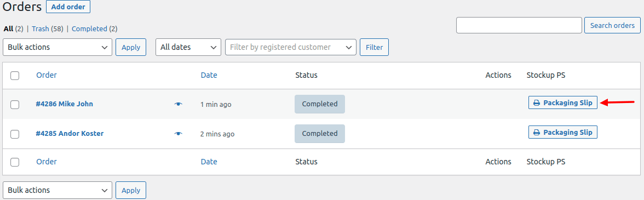The width and height of the screenshot is (644, 200).
Task: Open the Filter by registered customer dropdown
Action: coord(291,47)
